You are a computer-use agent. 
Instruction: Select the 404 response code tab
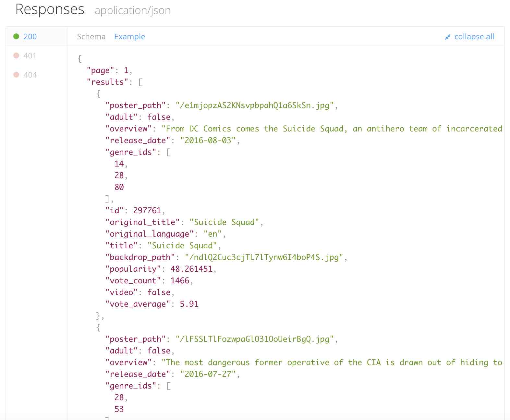click(x=36, y=75)
